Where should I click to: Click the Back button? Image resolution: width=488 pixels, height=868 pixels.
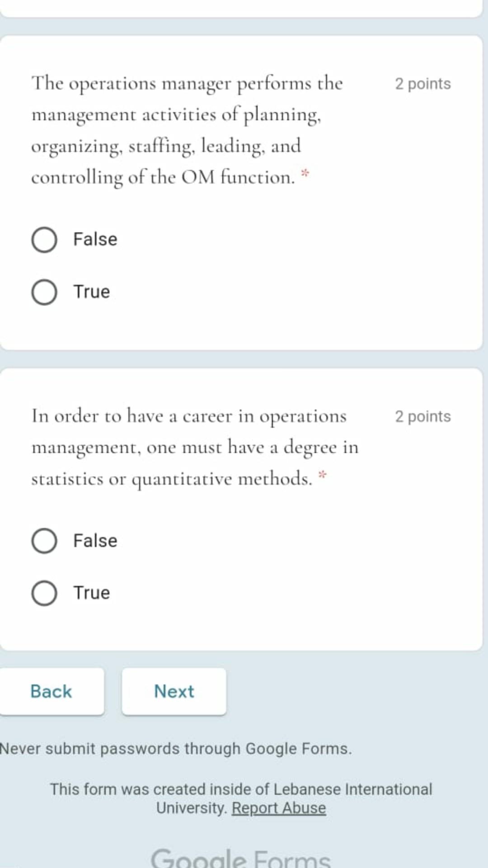tap(51, 692)
